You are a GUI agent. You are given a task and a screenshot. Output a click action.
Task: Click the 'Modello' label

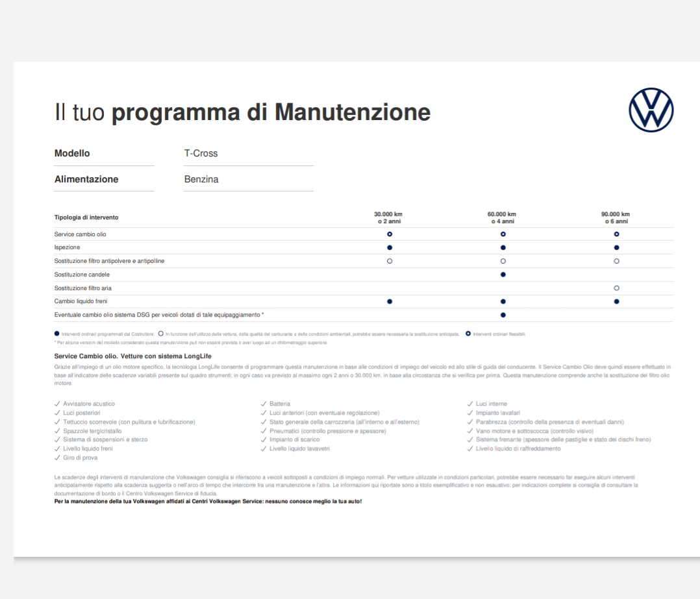pos(72,153)
